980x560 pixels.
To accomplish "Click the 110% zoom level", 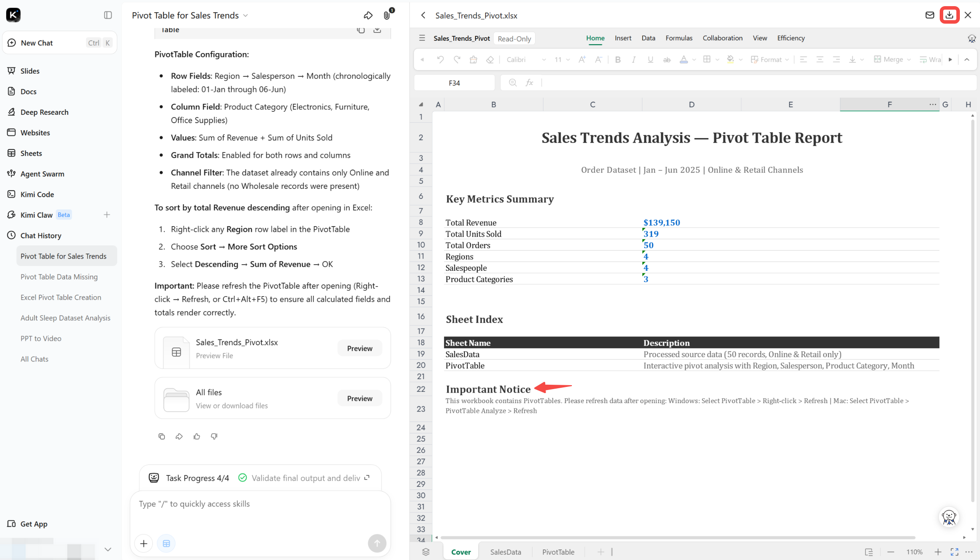I will click(x=914, y=552).
